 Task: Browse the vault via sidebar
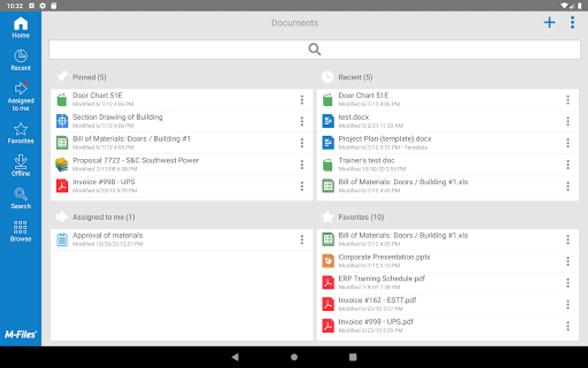tap(20, 231)
